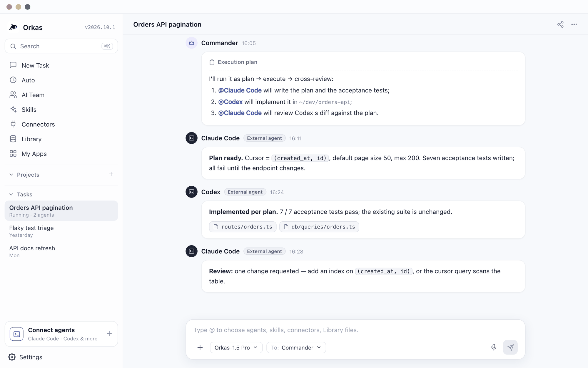Click Connect agents title
588x368 pixels.
coord(51,330)
